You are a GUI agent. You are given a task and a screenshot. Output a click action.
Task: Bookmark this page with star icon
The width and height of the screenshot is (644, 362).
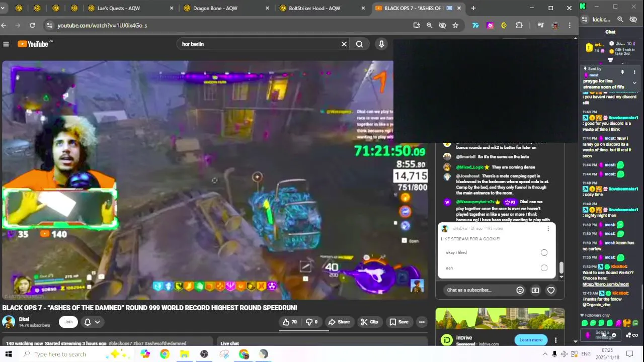point(455,25)
